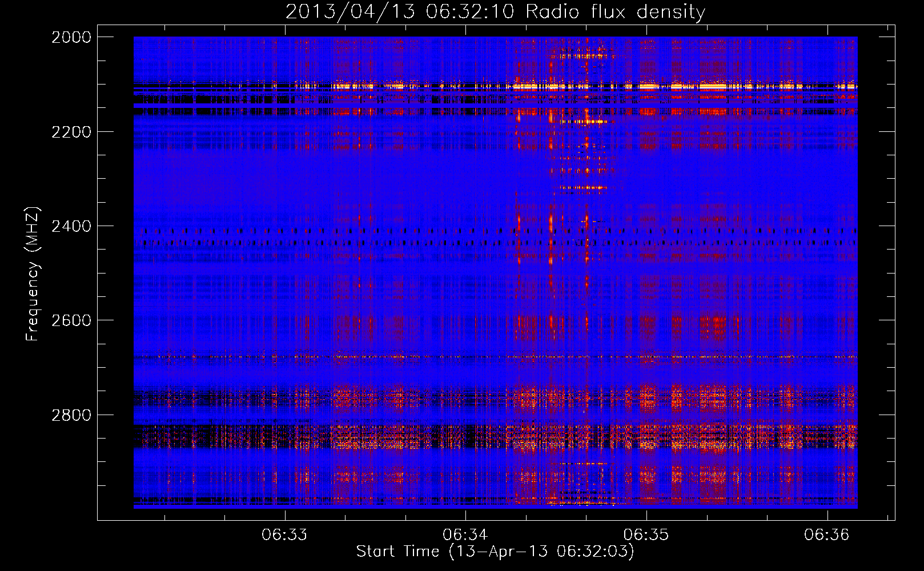Click the 06:33 time tick label
924x571 pixels.
[x=284, y=535]
